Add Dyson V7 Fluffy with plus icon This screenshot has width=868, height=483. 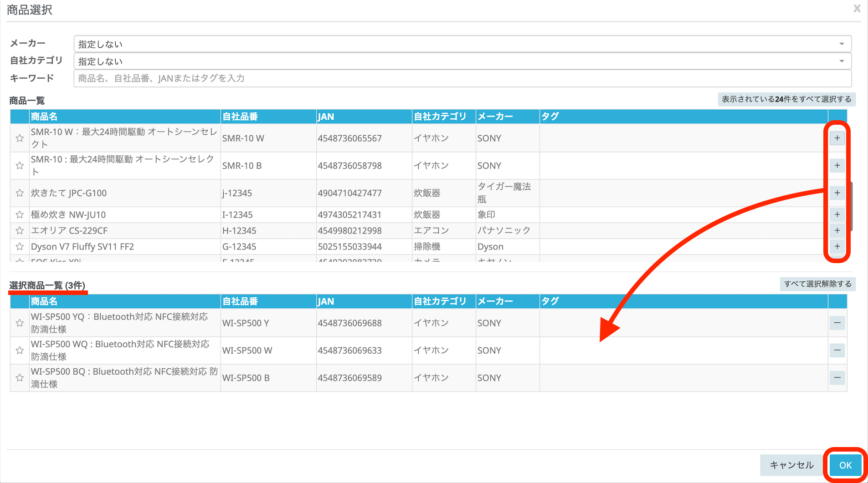tap(837, 247)
